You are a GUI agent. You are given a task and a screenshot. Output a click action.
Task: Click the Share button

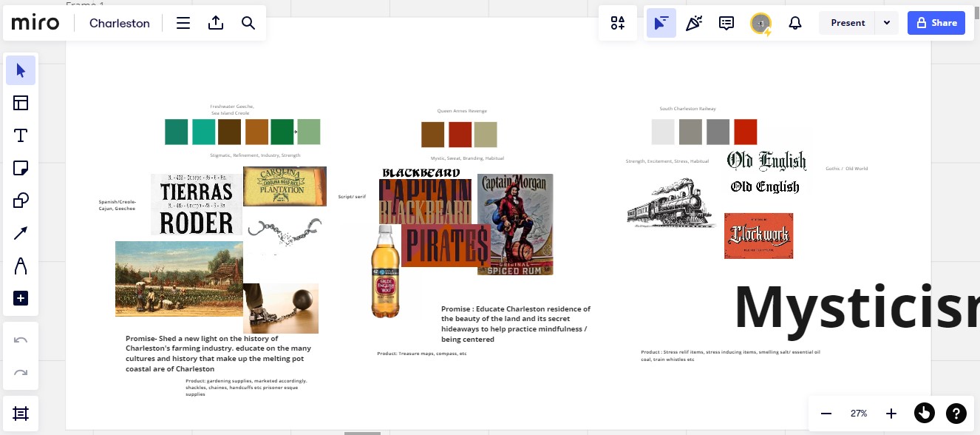click(936, 23)
